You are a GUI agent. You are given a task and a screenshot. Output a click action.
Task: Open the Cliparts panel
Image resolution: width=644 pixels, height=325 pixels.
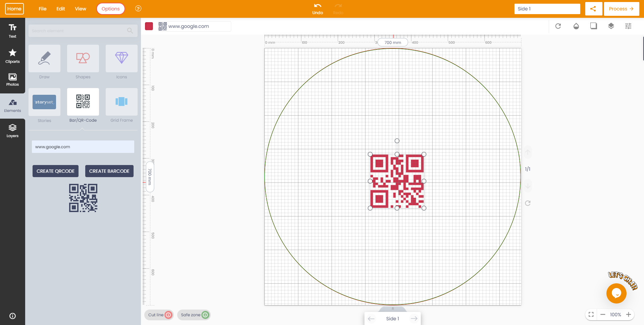[x=12, y=56]
